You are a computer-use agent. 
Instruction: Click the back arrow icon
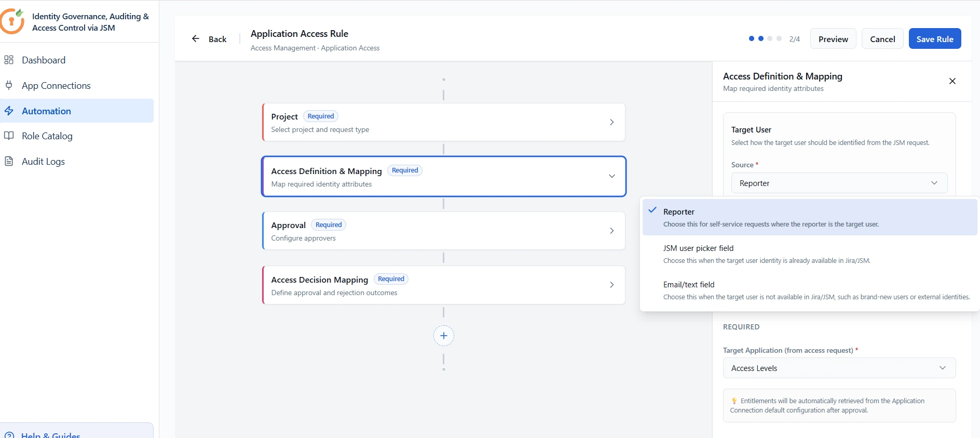pyautogui.click(x=196, y=38)
